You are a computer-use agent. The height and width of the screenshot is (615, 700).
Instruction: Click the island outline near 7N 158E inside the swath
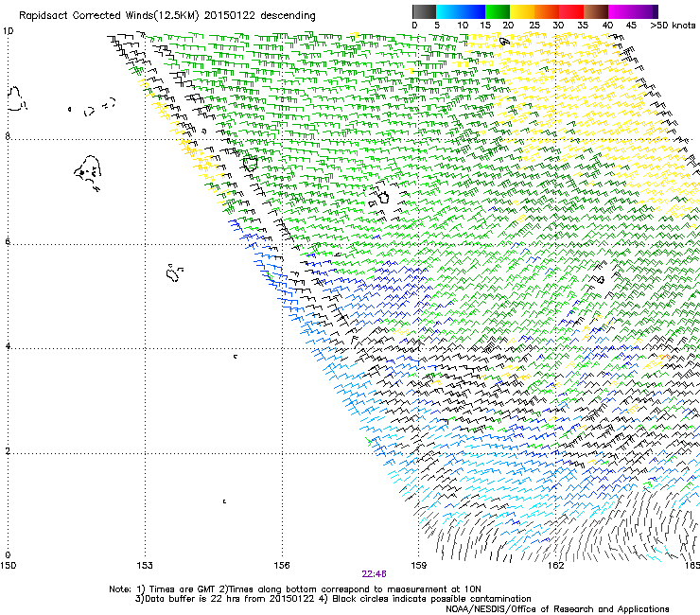point(382,197)
